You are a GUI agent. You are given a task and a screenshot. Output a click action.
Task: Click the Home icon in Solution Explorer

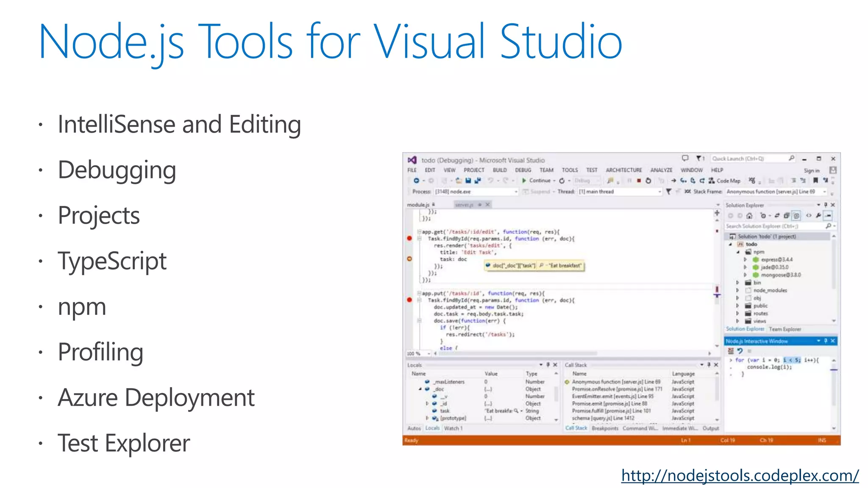[749, 216]
